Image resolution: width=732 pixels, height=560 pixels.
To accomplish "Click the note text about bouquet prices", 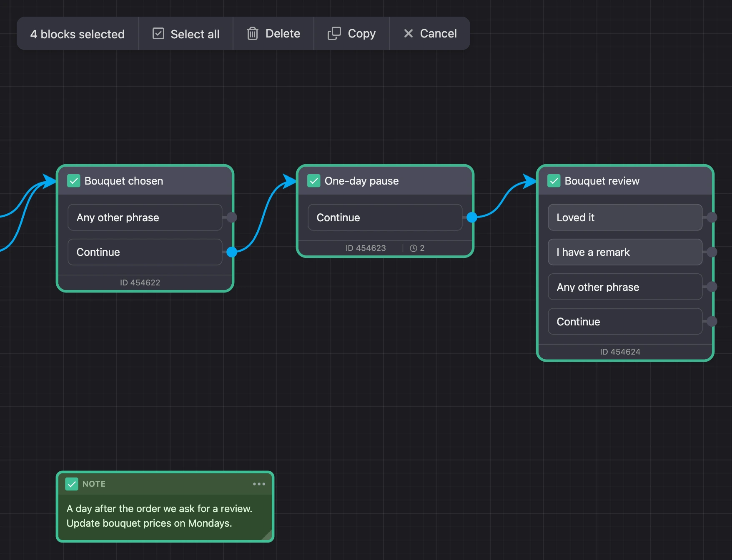I will pyautogui.click(x=149, y=523).
